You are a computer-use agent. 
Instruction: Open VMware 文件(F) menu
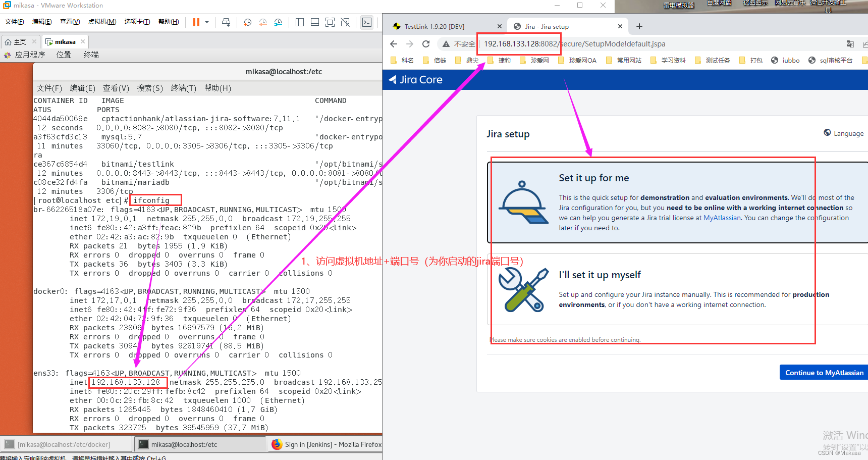15,22
